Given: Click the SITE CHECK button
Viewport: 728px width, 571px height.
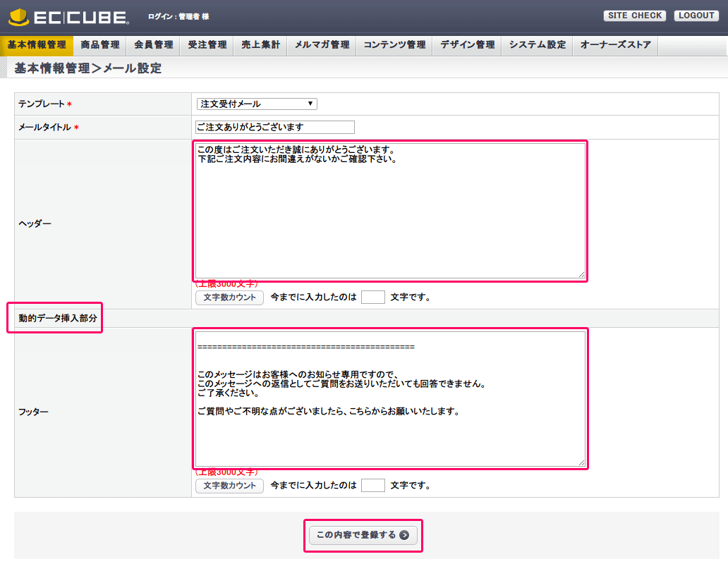Looking at the screenshot, I should click(635, 16).
